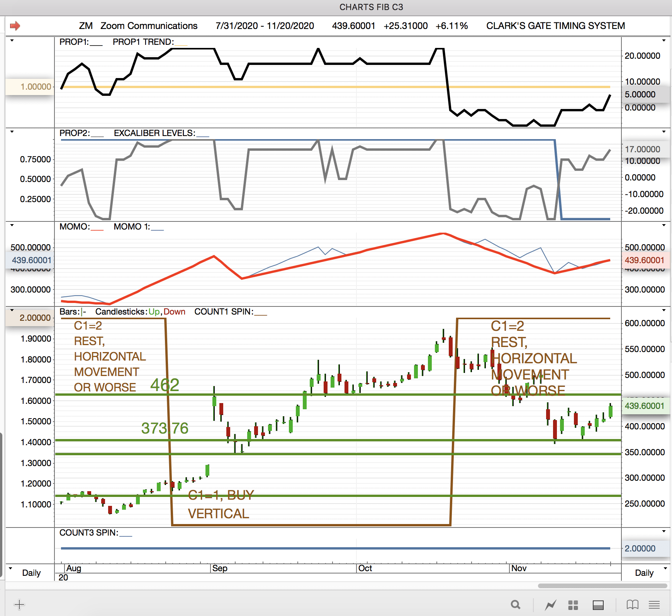
Task: Click the 17.00000 value tag in PROP2 panel
Action: (646, 149)
